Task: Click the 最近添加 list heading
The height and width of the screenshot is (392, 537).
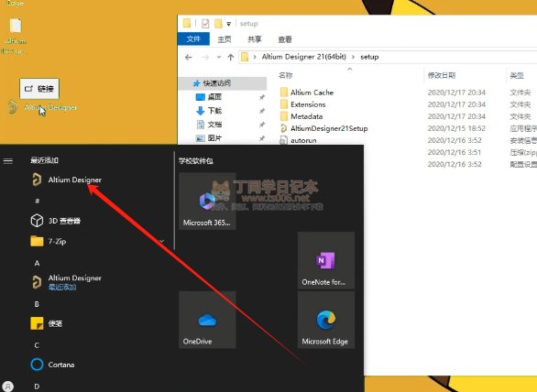Action: pos(45,160)
